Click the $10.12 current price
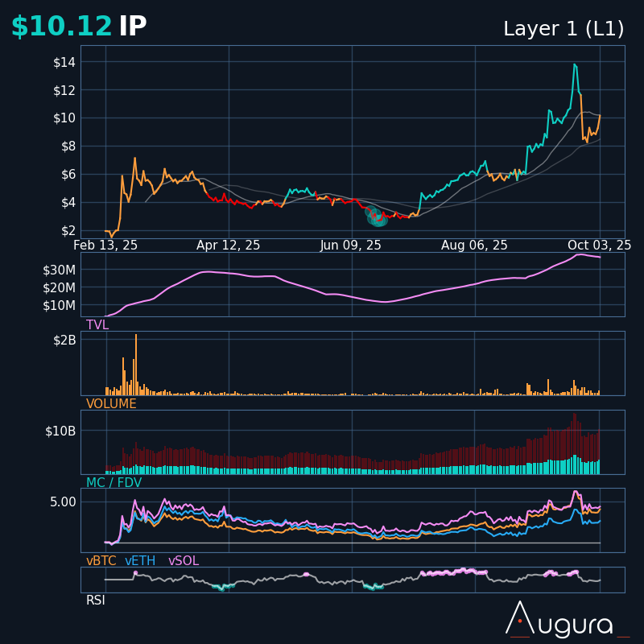This screenshot has width=644, height=644. [61, 27]
